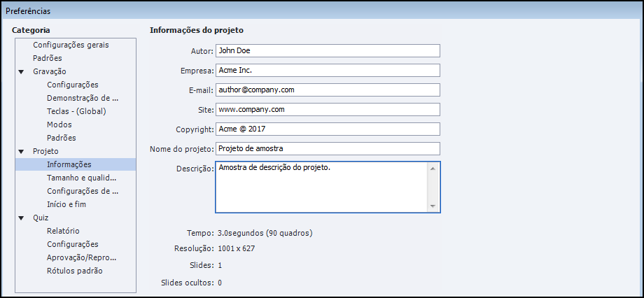Focus the Copyright text field
Image resolution: width=644 pixels, height=298 pixels.
point(327,129)
